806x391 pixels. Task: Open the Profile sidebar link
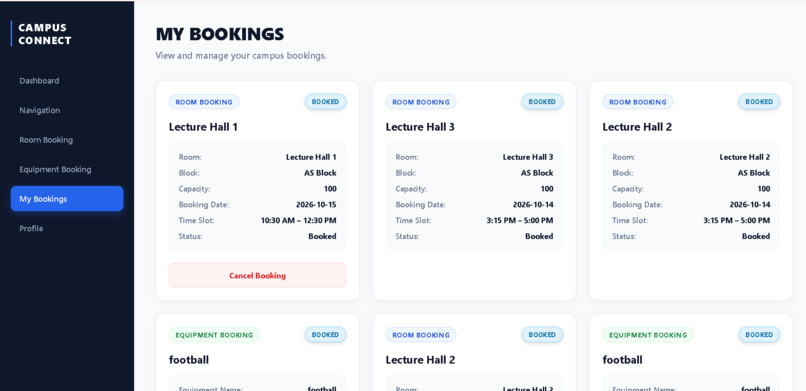[x=67, y=228]
